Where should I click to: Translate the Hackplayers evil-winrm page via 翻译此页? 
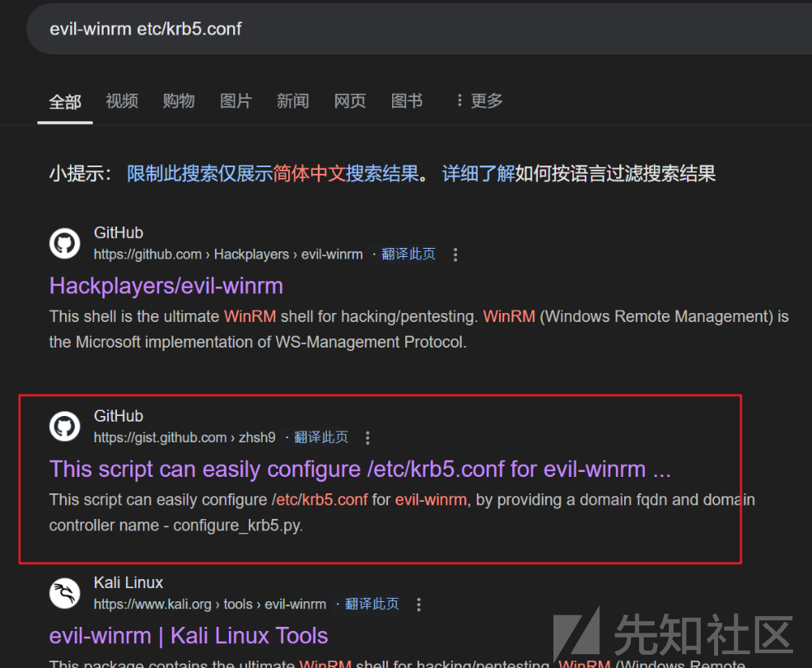(408, 255)
